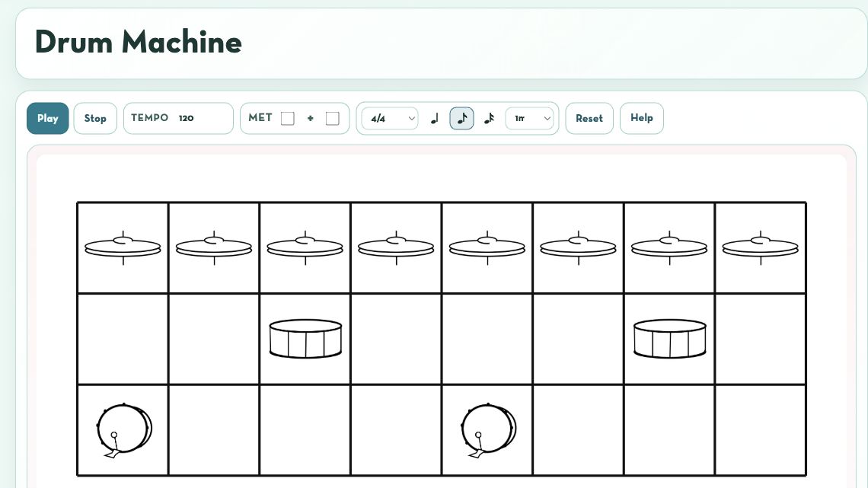Add a snare in the empty step-one cell
Viewport: 868px width, 488px height.
click(x=123, y=340)
